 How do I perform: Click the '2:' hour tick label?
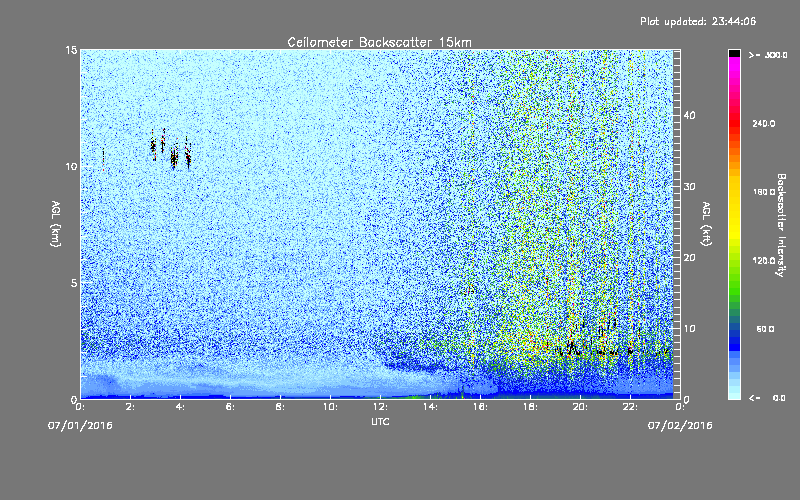(131, 407)
